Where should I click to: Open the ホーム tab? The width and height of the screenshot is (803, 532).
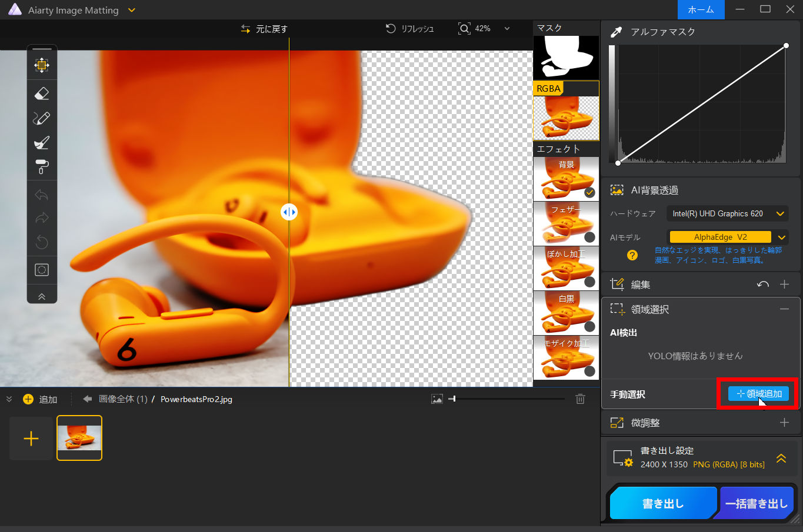(701, 10)
